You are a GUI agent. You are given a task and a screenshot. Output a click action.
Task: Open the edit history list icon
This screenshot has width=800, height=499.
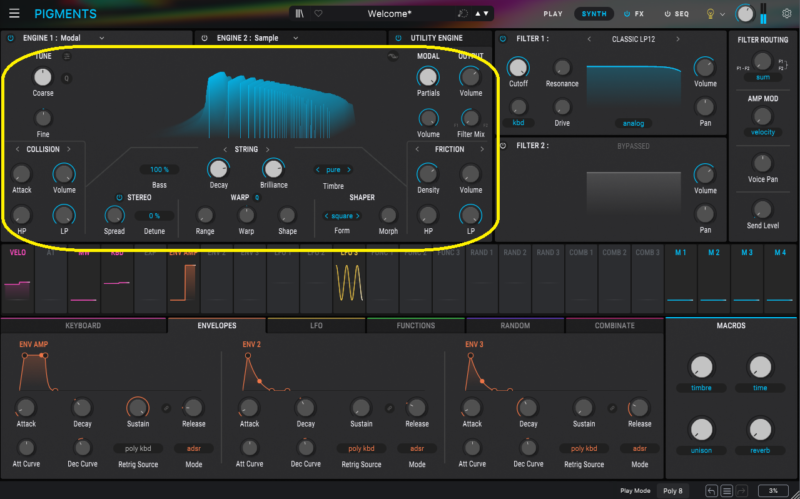[x=727, y=491]
